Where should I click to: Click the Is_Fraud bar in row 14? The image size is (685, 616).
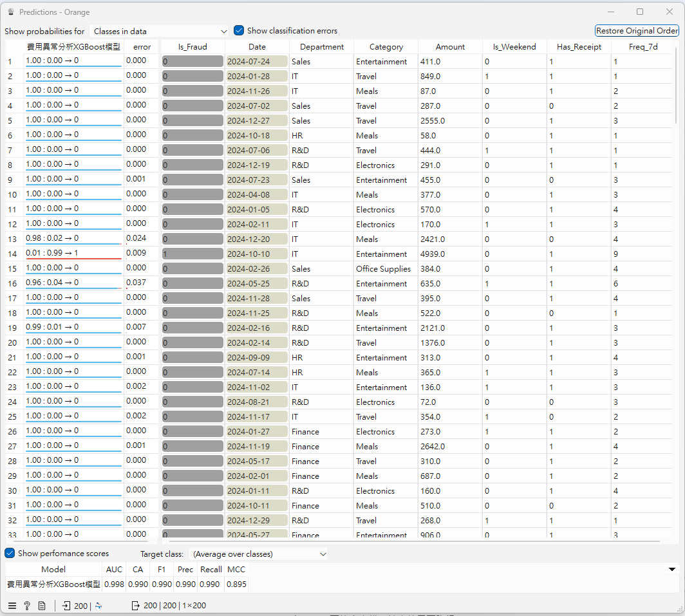point(192,254)
